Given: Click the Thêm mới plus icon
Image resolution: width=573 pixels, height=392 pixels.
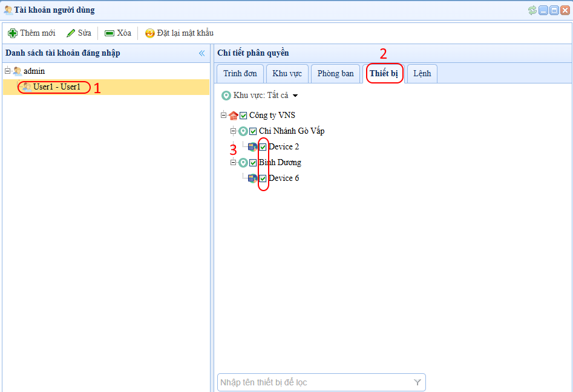Looking at the screenshot, I should point(12,33).
